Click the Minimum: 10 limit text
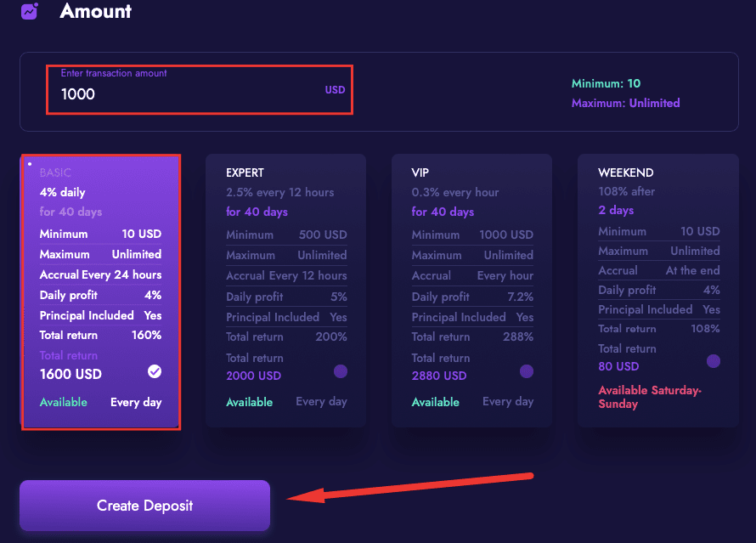756x543 pixels. (606, 83)
